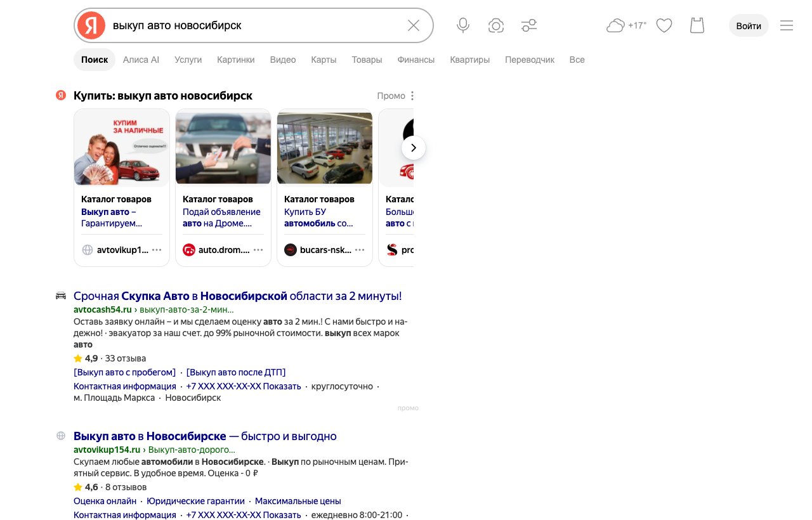
Task: Open Купить БУ автомобиль link
Action: [318, 218]
